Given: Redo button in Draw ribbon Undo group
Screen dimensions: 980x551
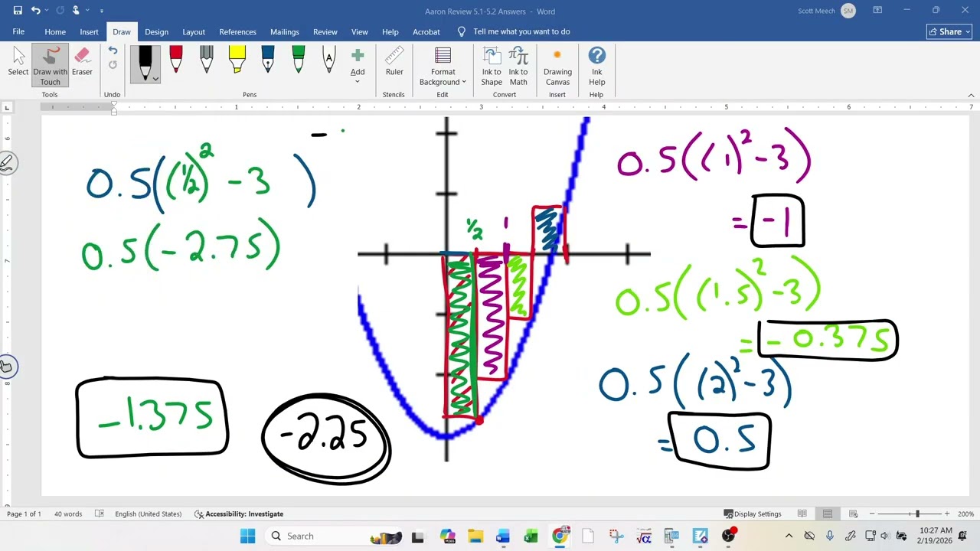Looking at the screenshot, I should (x=113, y=65).
